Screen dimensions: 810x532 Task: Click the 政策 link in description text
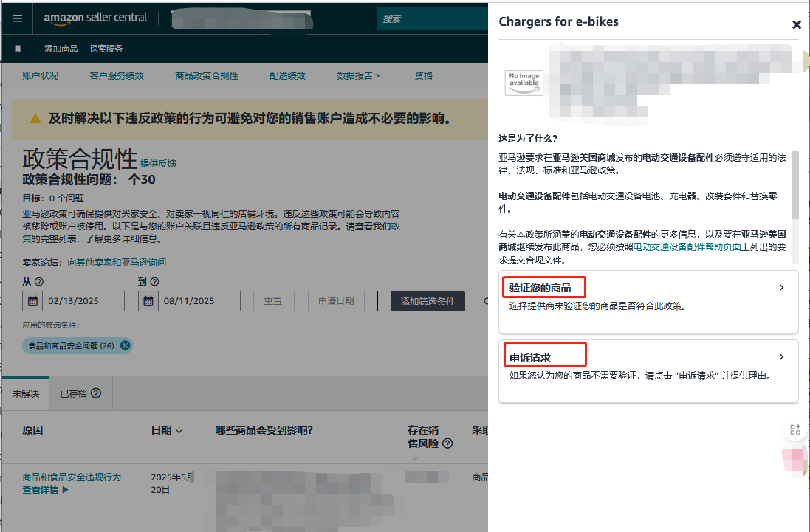click(x=395, y=227)
